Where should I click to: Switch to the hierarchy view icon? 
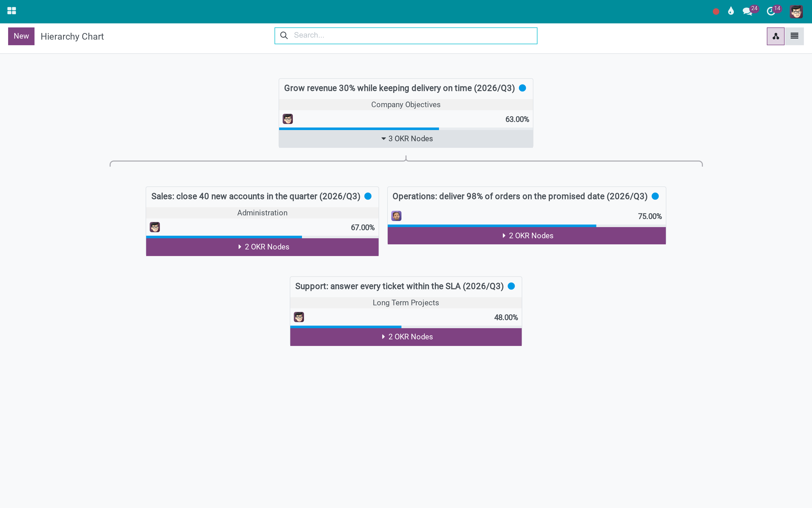(x=775, y=36)
